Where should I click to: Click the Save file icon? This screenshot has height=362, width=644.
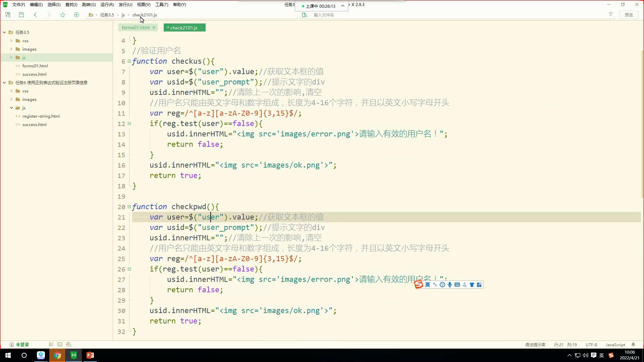21,15
